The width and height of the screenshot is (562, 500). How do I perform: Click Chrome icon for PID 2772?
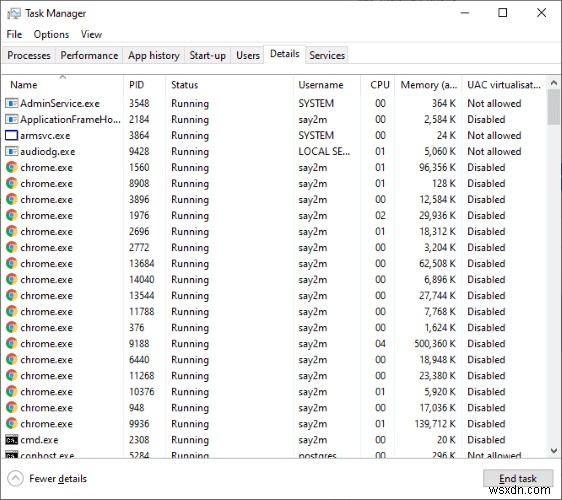11,248
